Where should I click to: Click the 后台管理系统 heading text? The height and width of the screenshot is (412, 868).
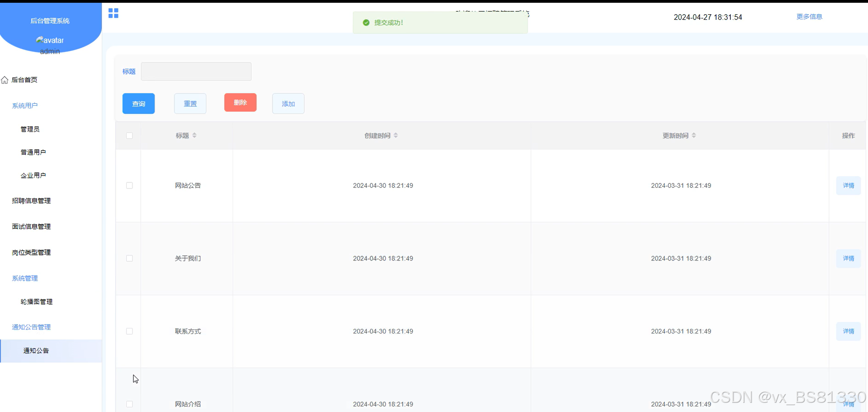[x=50, y=21]
